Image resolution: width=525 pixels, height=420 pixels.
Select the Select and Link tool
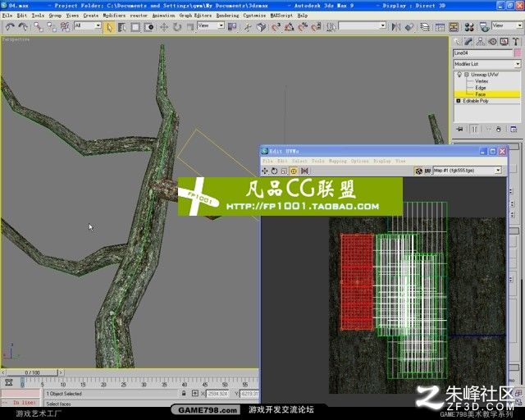pyautogui.click(x=39, y=27)
